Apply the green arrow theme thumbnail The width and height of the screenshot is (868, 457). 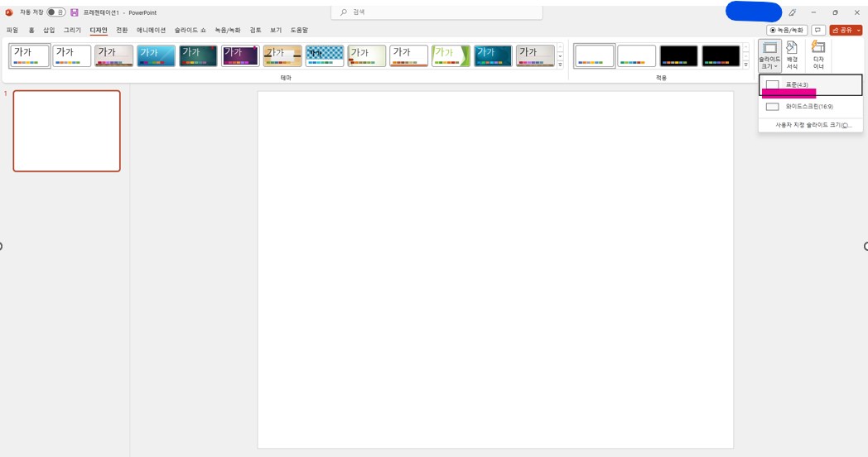click(451, 55)
